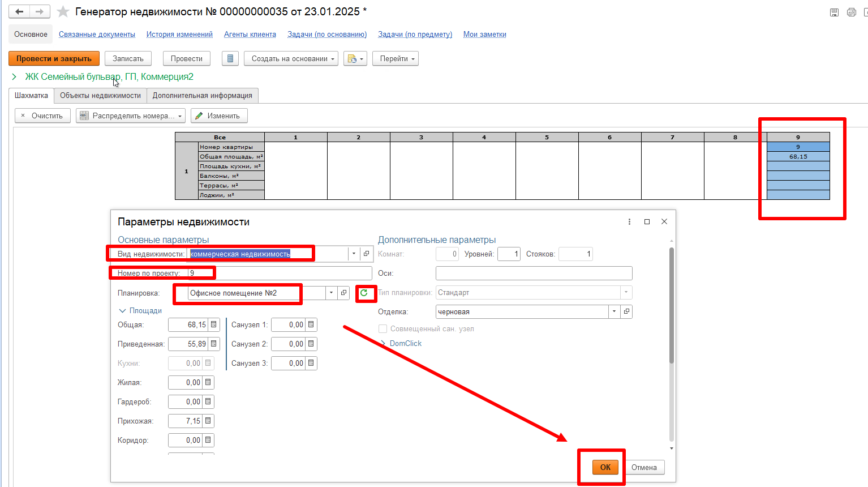Open the Планировка dropdown list
Screen dimensions: 868x487
click(331, 293)
